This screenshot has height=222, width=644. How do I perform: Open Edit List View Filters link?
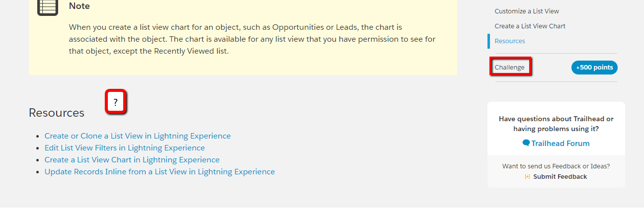[125, 148]
